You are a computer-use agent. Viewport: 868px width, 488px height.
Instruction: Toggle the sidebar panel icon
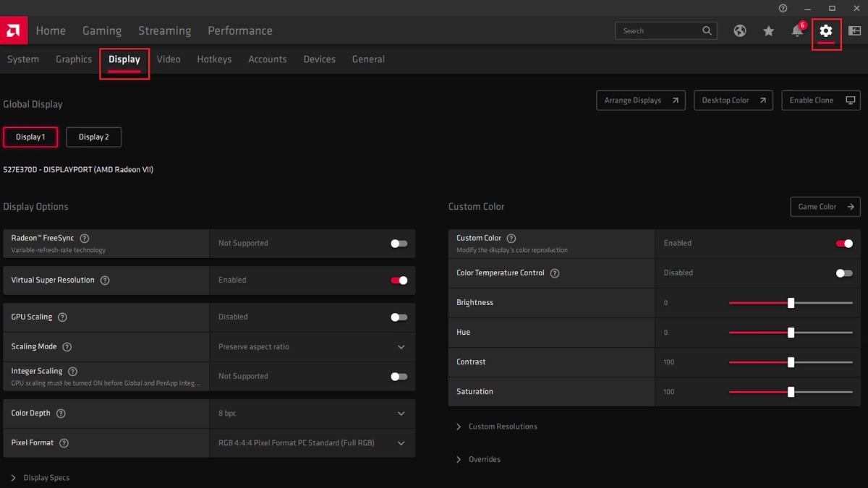pyautogui.click(x=855, y=31)
